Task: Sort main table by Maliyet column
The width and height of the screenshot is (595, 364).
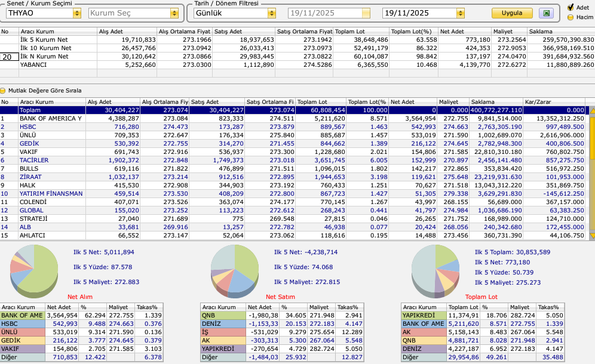Action: click(x=453, y=102)
